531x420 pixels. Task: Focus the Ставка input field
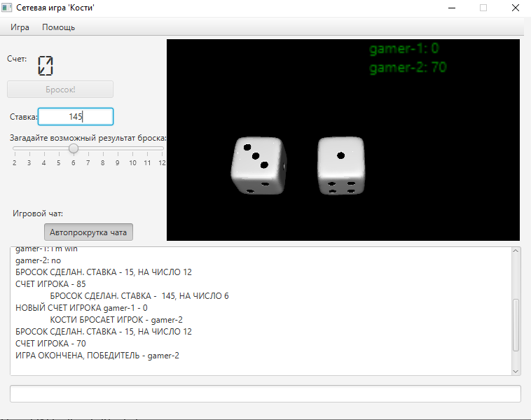coord(76,117)
